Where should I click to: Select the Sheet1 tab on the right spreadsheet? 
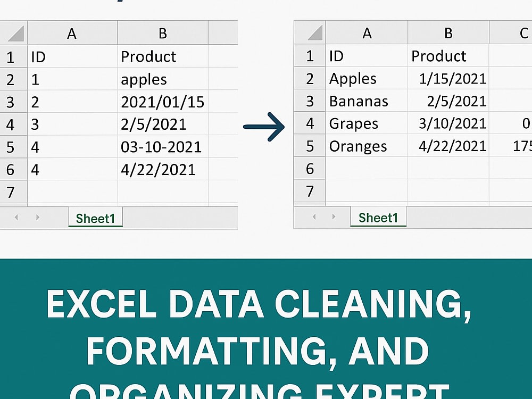(x=378, y=217)
